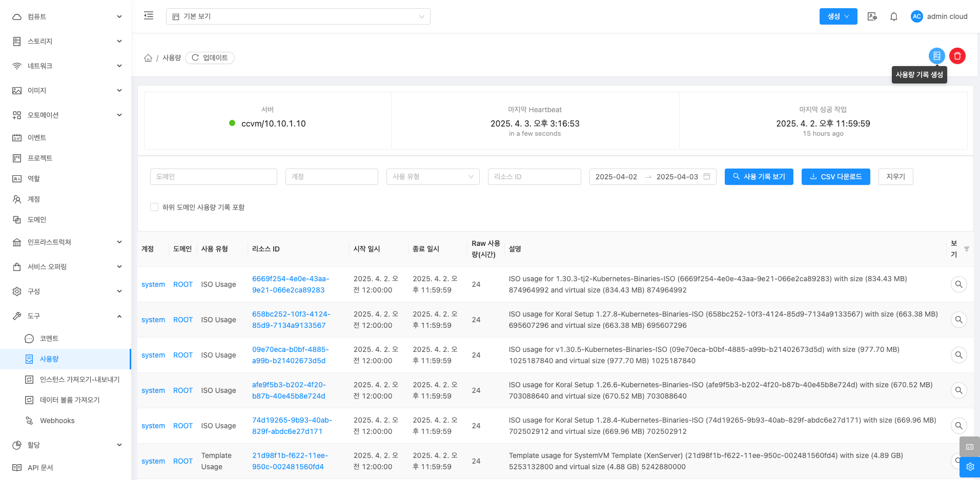This screenshot has height=480, width=980.
Task: Click the home icon in breadcrumb
Action: pos(148,58)
